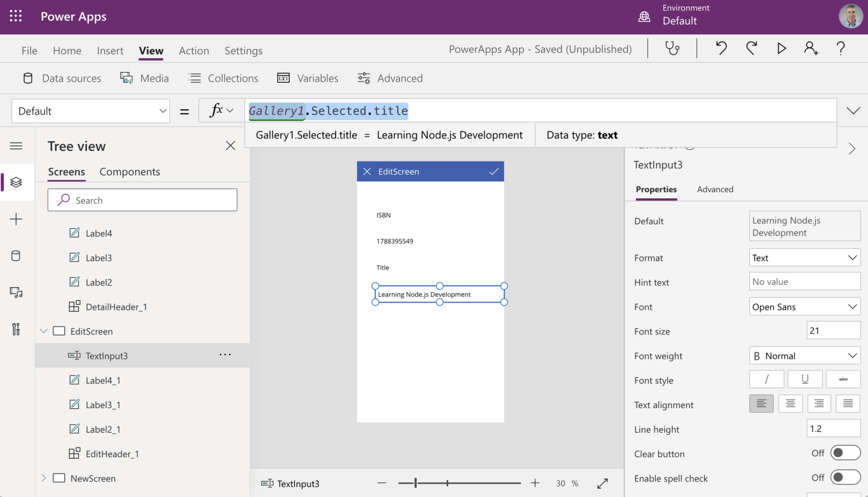Click the Redo arrow icon
The image size is (868, 497).
[x=751, y=49]
